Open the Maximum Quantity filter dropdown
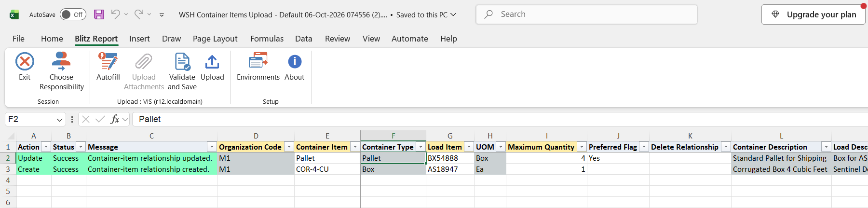The image size is (868, 208). (x=582, y=147)
